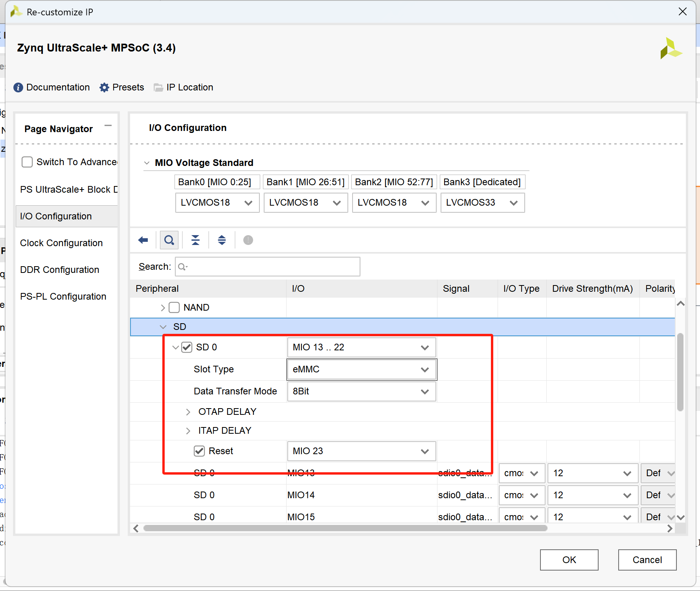The height and width of the screenshot is (591, 700).
Task: Open SD 0 MIO 13 .. 22 dropdown
Action: (362, 348)
